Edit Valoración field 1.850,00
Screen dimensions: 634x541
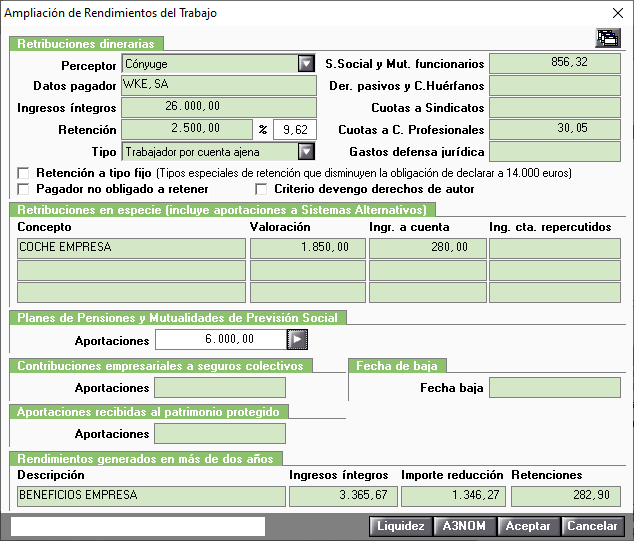click(308, 248)
